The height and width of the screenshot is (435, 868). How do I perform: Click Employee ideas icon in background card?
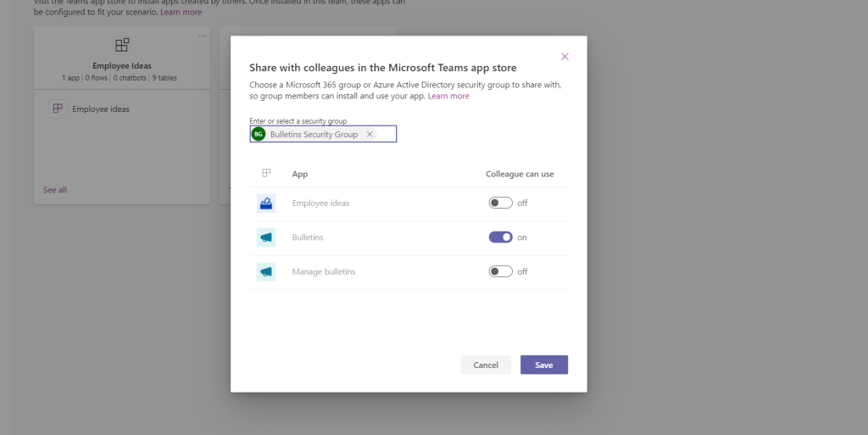coord(58,109)
